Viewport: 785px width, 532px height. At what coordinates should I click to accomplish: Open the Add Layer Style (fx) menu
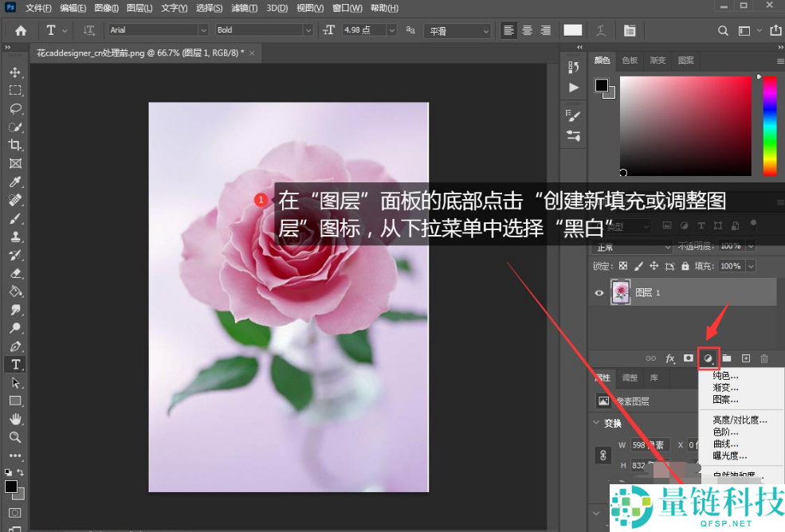coord(670,358)
